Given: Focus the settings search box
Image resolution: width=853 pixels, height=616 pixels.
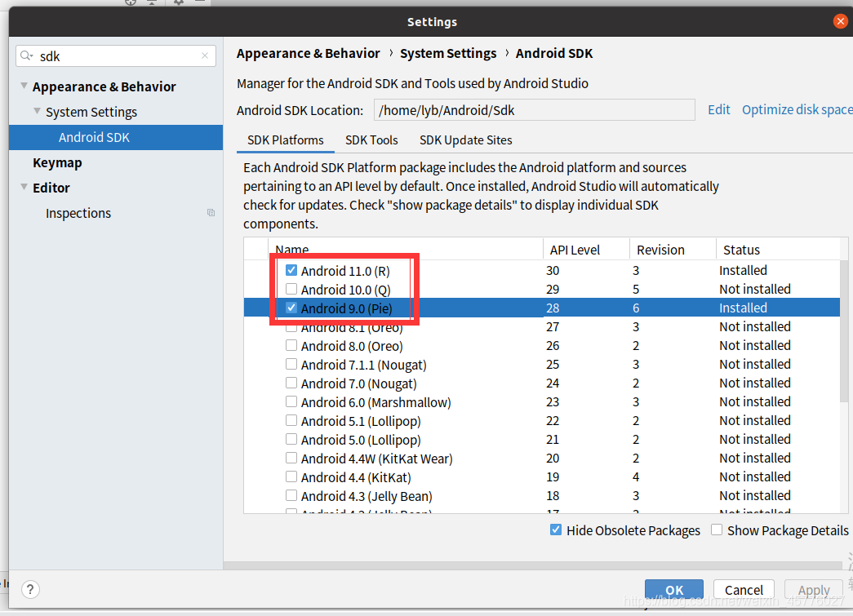Looking at the screenshot, I should [x=116, y=56].
